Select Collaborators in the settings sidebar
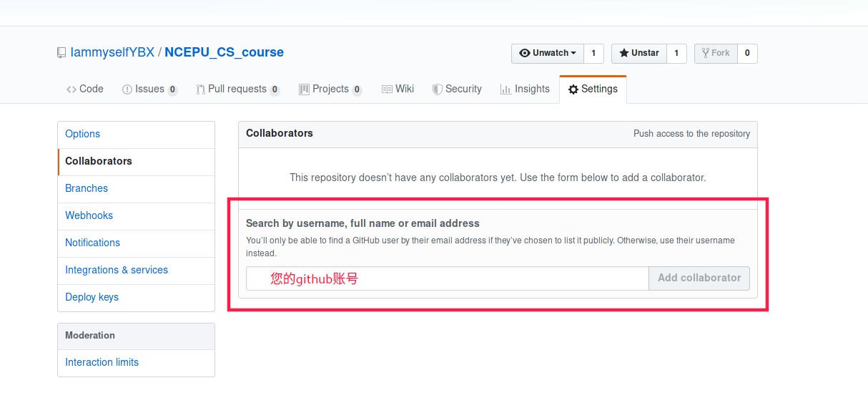The height and width of the screenshot is (403, 868). [x=136, y=162]
